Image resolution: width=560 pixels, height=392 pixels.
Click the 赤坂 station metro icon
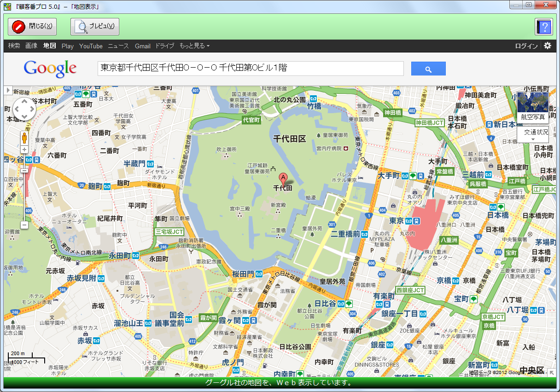point(97,341)
